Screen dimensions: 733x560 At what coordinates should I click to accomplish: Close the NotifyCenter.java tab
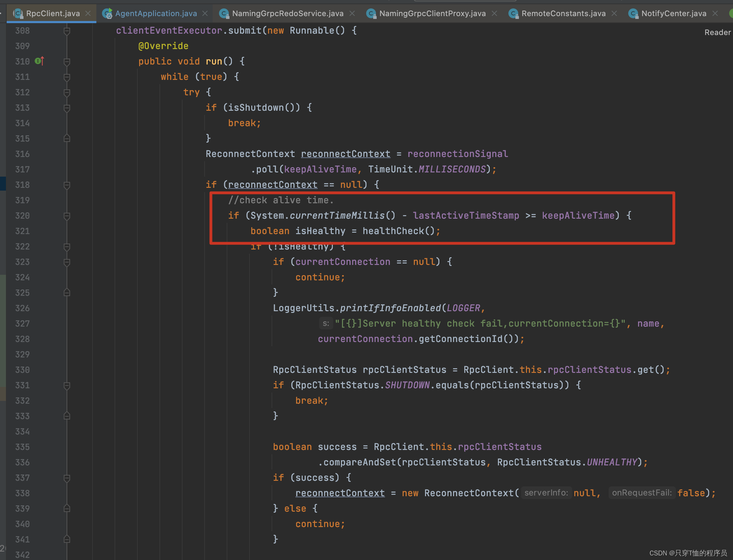click(715, 13)
